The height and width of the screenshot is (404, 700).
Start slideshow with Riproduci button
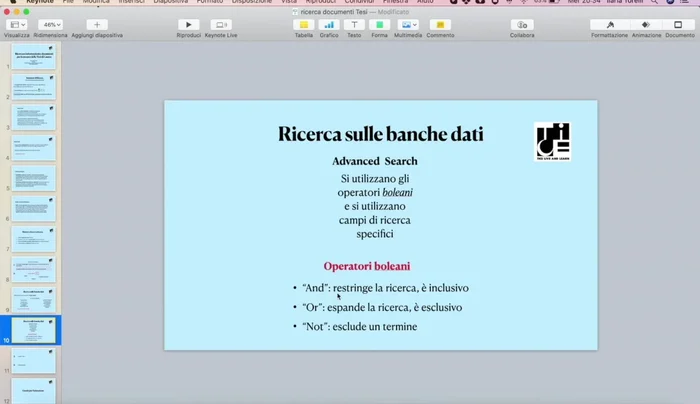click(x=188, y=25)
